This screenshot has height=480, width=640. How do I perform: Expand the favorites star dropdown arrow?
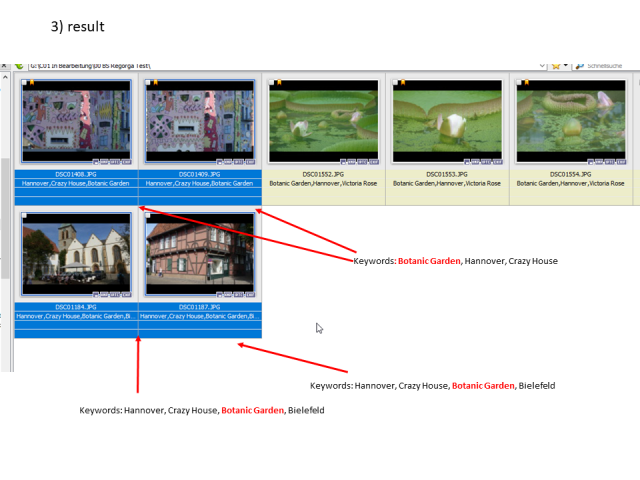[x=566, y=65]
